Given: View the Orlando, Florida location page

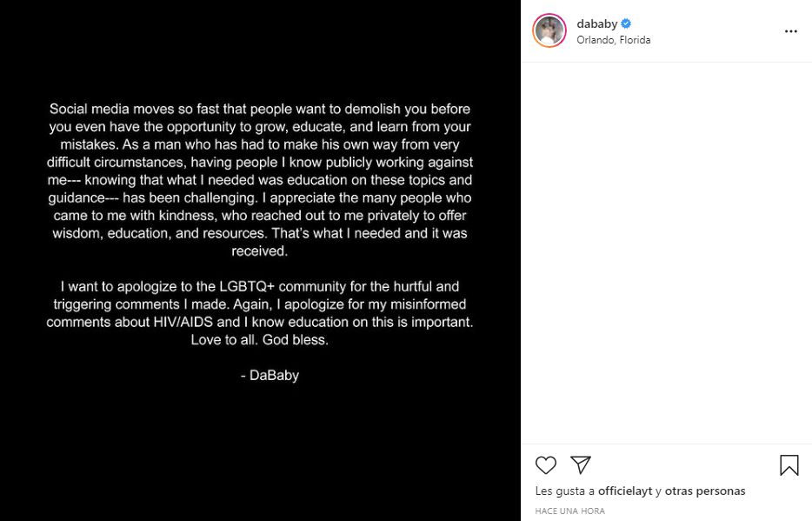Looking at the screenshot, I should (x=614, y=39).
